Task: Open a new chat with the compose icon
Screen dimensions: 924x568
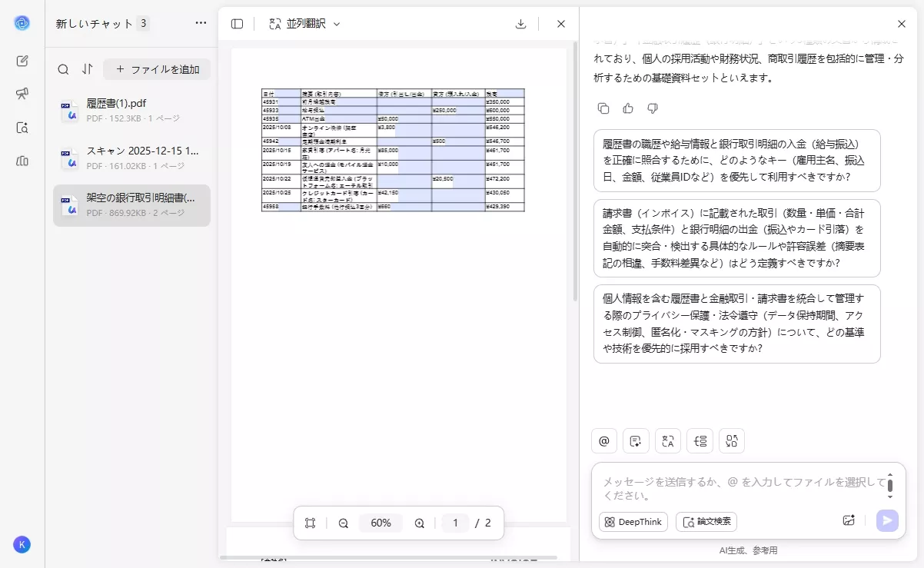Action: pyautogui.click(x=23, y=60)
